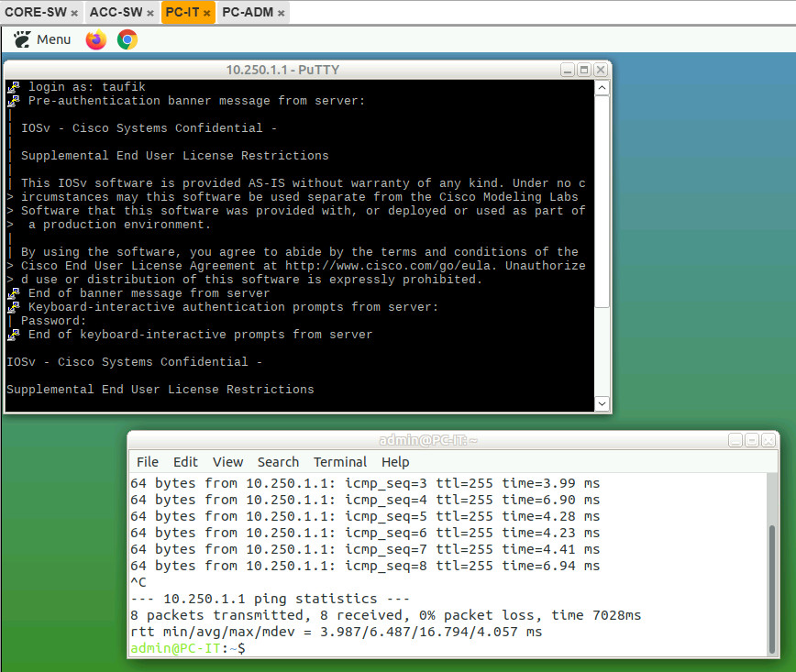796x672 pixels.
Task: Click the '10.250.1.1 ping statistics' line
Action: coord(270,599)
